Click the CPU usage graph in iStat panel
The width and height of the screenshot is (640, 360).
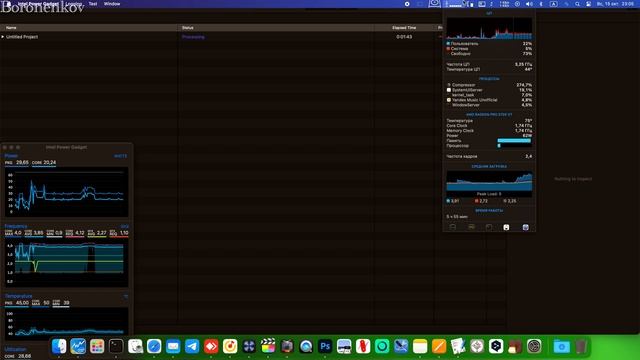[489, 28]
